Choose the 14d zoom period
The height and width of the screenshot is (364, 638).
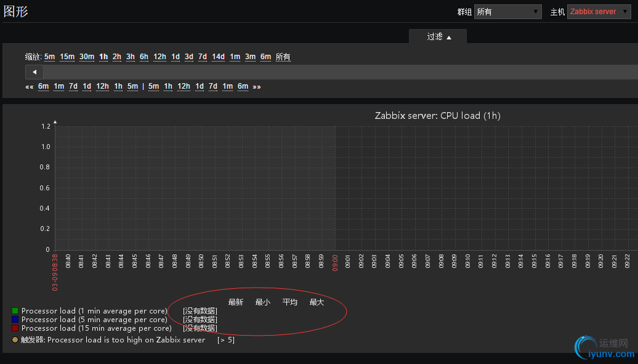(x=218, y=57)
